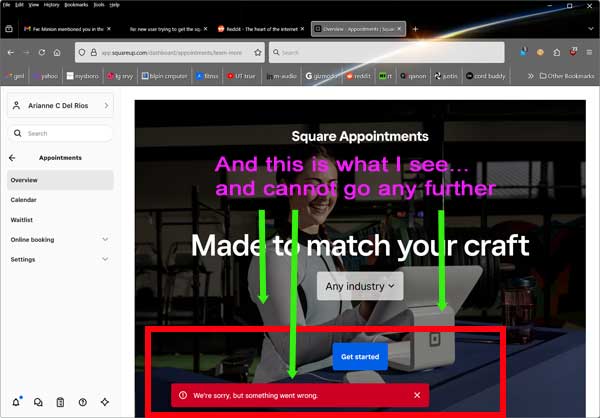Close the Overview Appointments tab
The height and width of the screenshot is (418, 600).
click(x=399, y=29)
